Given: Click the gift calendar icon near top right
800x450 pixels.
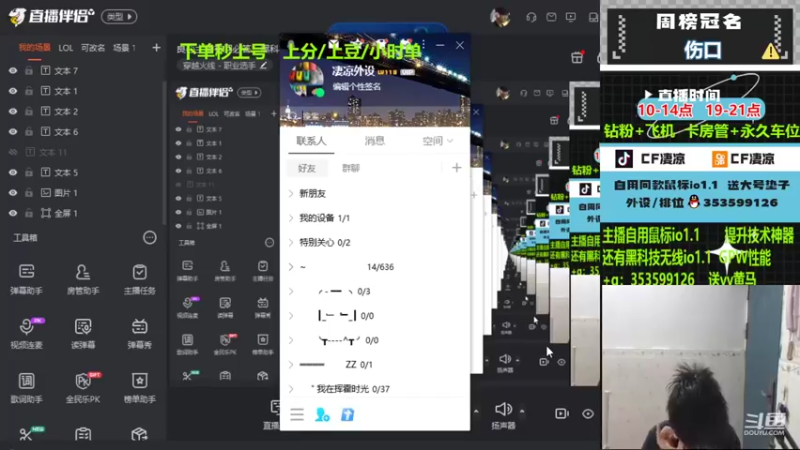Looking at the screenshot, I should click(x=577, y=57).
